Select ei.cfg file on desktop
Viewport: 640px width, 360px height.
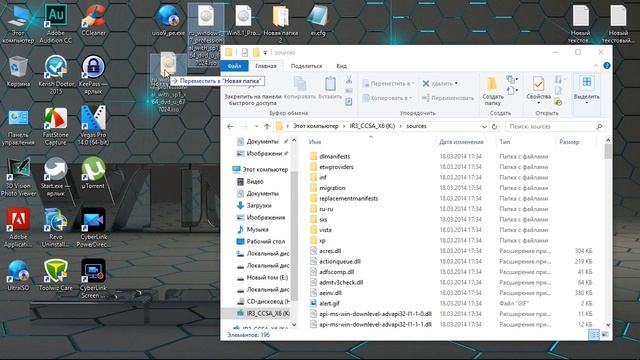318,20
